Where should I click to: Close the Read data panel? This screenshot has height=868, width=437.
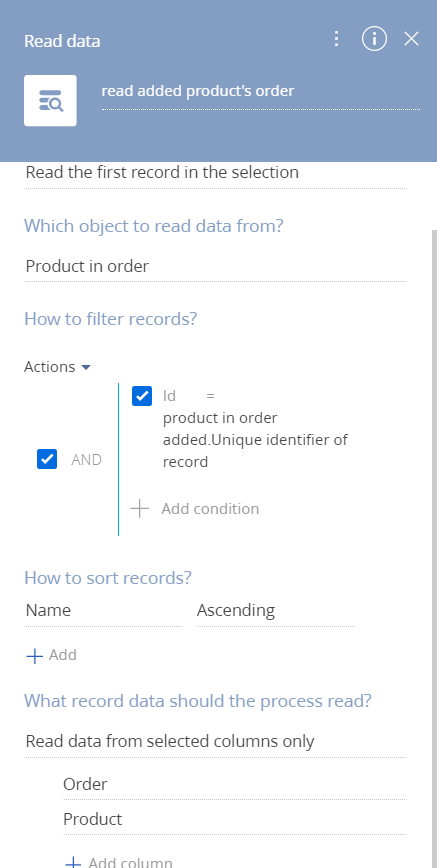point(412,39)
